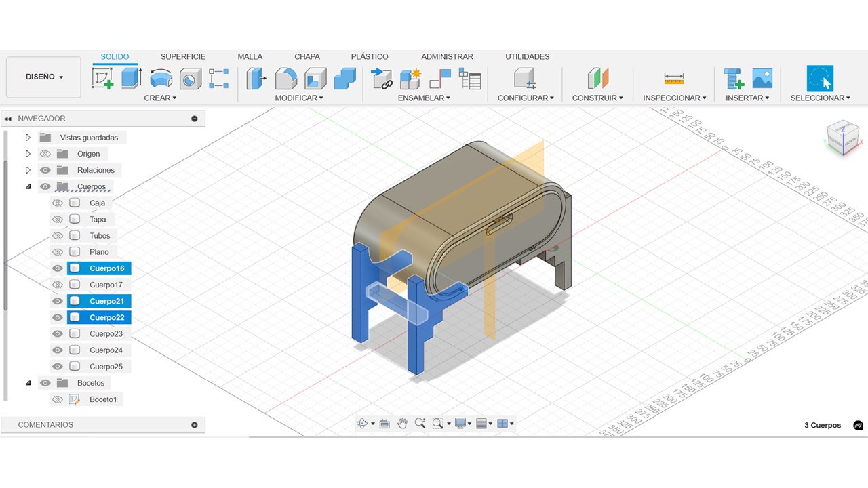
Task: Expand the Vistas guardadas folder
Action: point(28,138)
